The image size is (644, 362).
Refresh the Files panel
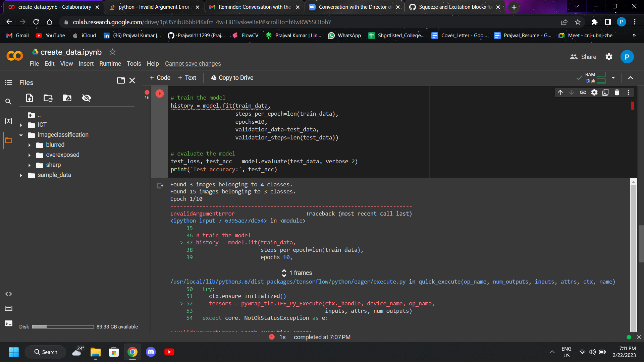coord(48,98)
